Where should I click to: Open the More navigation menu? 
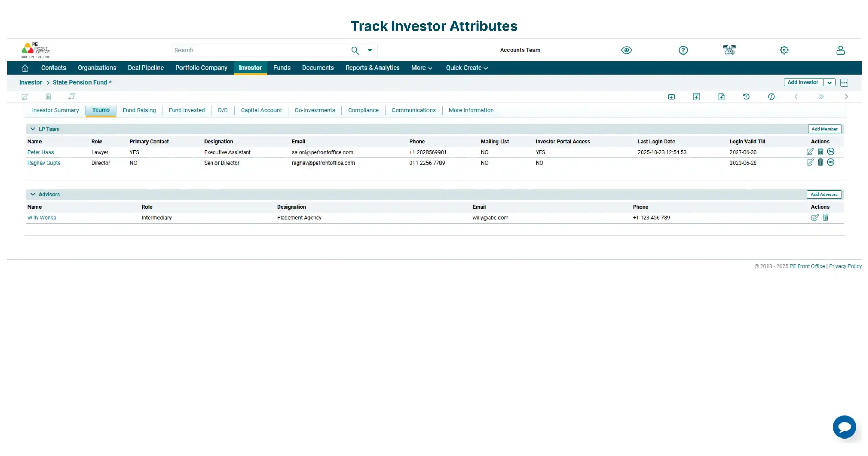point(421,68)
